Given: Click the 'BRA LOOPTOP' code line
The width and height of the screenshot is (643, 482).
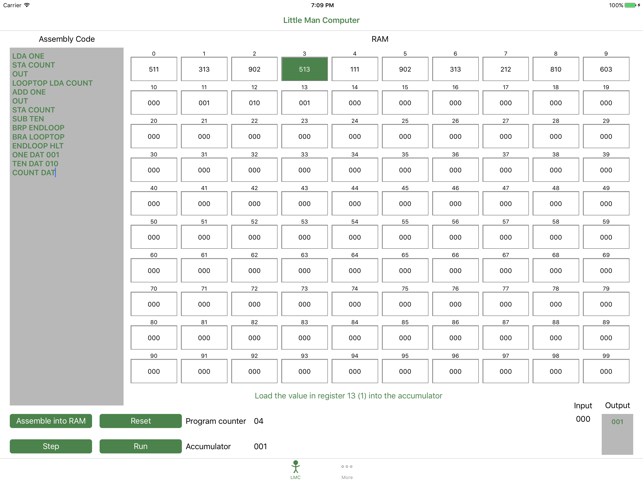Looking at the screenshot, I should tap(38, 137).
